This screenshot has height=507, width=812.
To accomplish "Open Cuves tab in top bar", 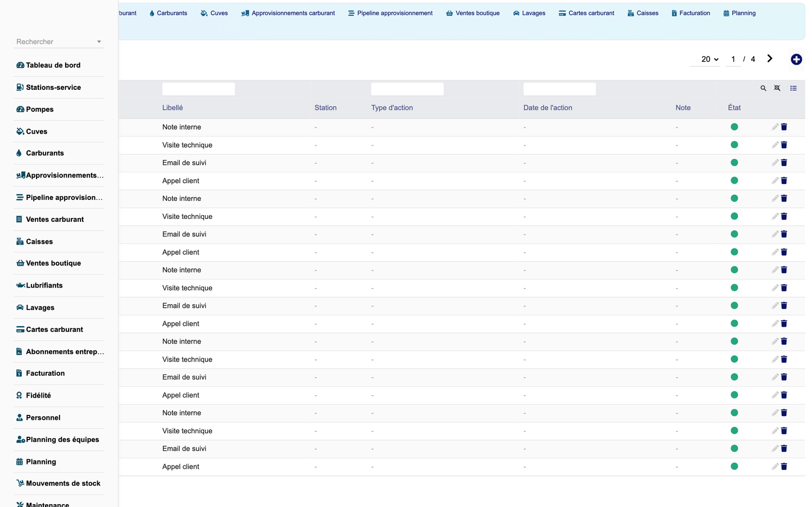I will coord(214,13).
